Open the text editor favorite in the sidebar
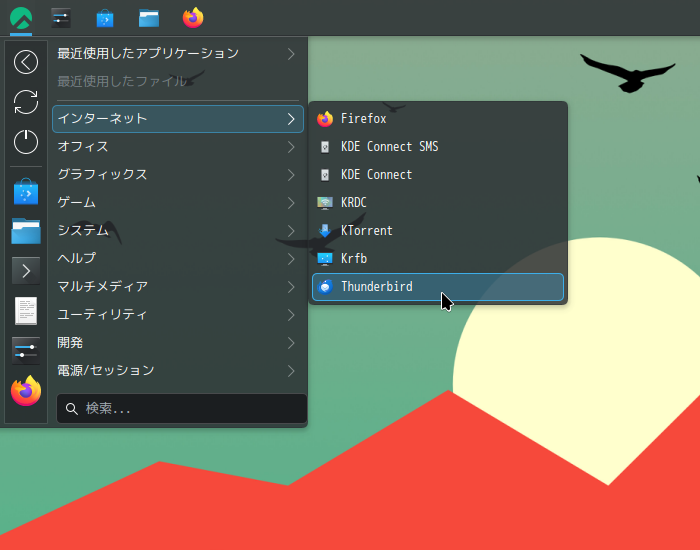 (x=26, y=311)
